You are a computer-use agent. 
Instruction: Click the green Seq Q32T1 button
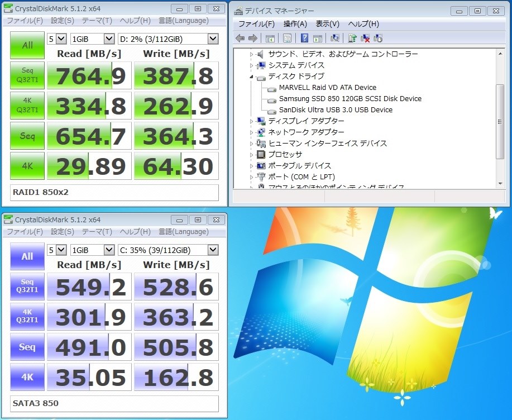(x=27, y=75)
